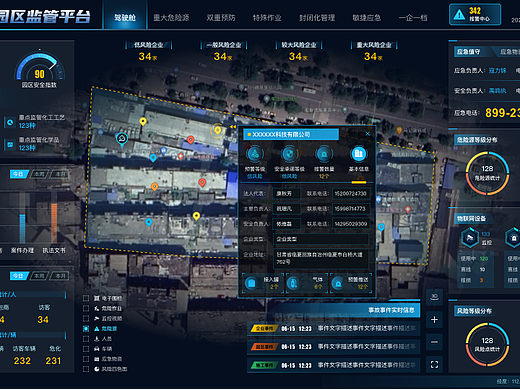Click the 执法文书 orange bar

tap(54, 223)
